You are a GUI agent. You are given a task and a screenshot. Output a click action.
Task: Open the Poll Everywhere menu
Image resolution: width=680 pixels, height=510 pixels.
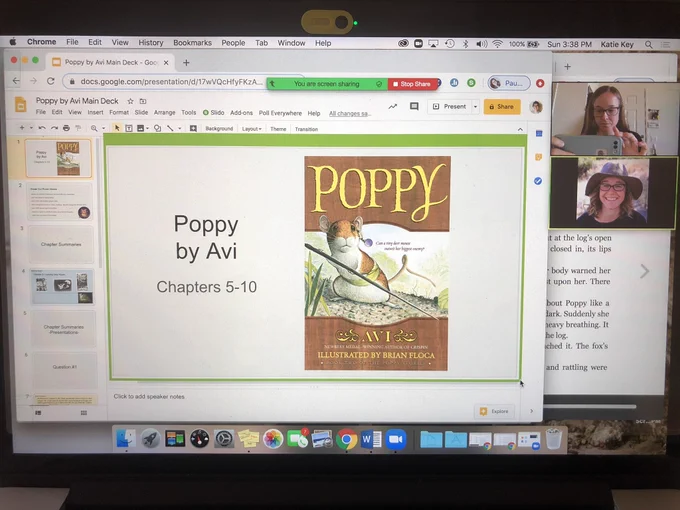280,113
